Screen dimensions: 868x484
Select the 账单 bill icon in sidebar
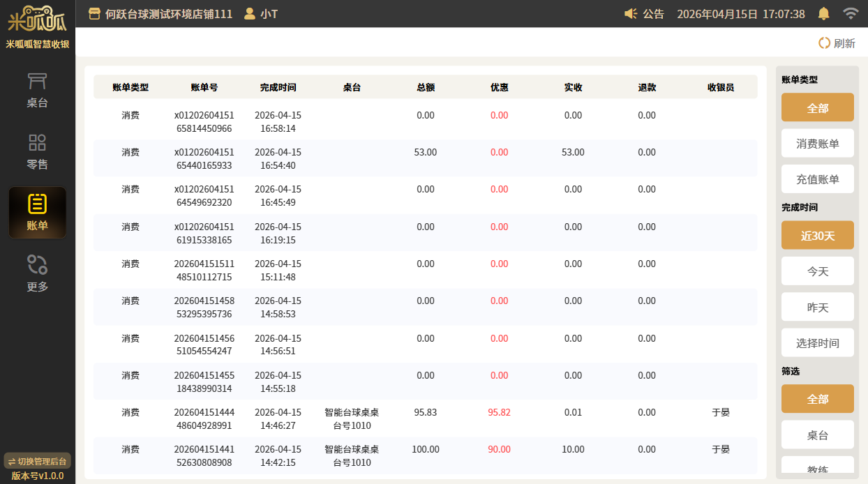click(37, 204)
